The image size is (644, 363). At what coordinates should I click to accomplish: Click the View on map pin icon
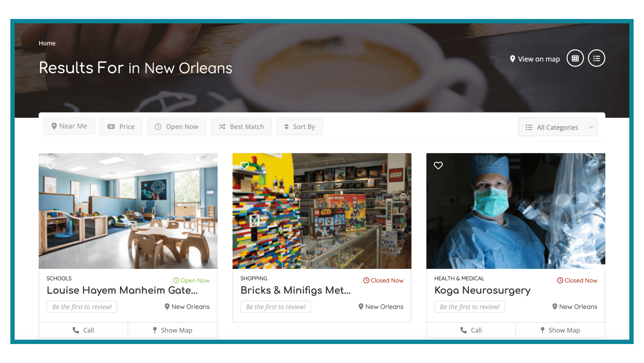click(x=512, y=59)
